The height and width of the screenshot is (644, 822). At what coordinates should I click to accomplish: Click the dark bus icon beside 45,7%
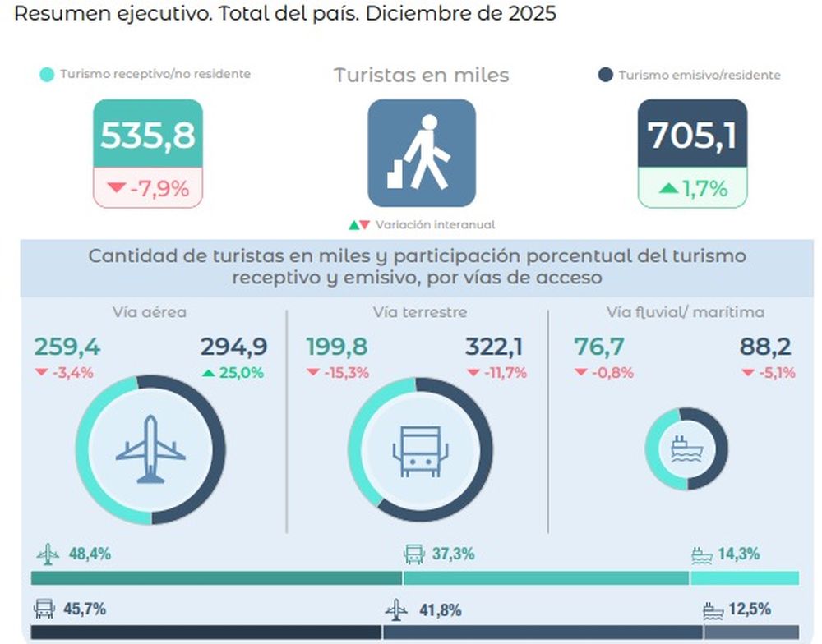[44, 609]
